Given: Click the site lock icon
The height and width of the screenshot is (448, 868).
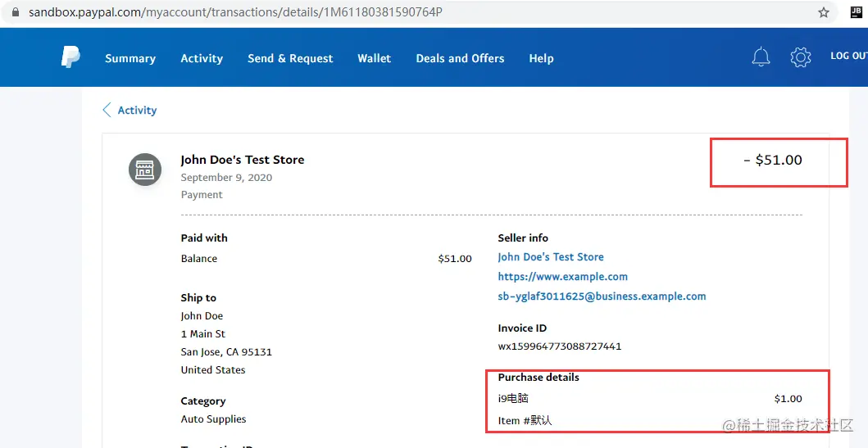Looking at the screenshot, I should point(13,13).
